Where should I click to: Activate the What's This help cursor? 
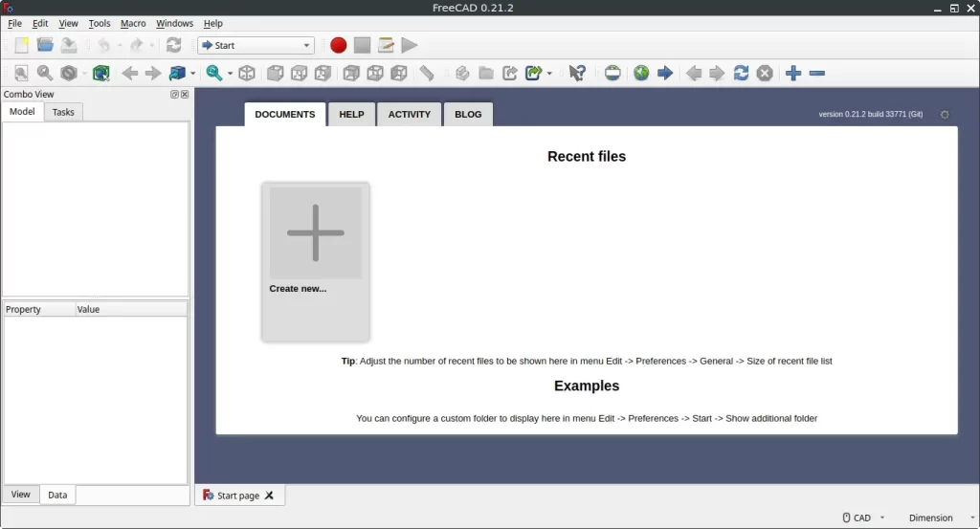pyautogui.click(x=577, y=73)
